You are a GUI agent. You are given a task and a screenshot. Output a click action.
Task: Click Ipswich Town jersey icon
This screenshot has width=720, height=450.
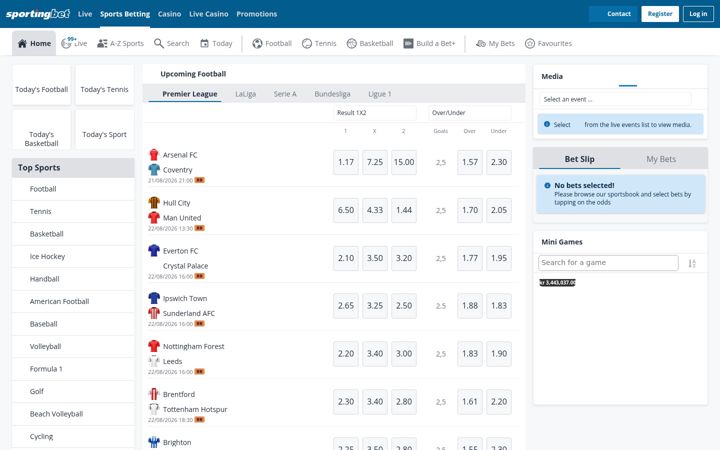click(154, 298)
